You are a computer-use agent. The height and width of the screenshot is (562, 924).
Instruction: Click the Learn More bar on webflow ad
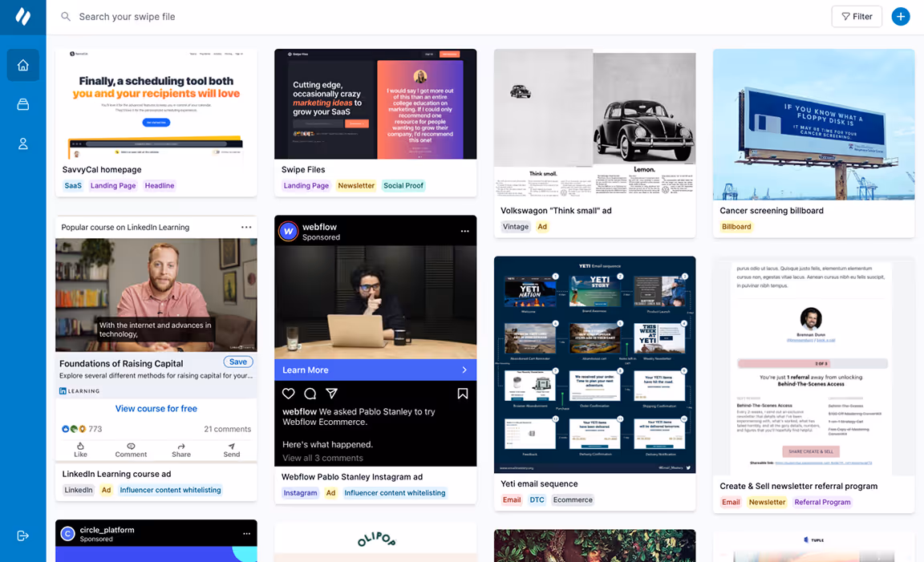(375, 370)
